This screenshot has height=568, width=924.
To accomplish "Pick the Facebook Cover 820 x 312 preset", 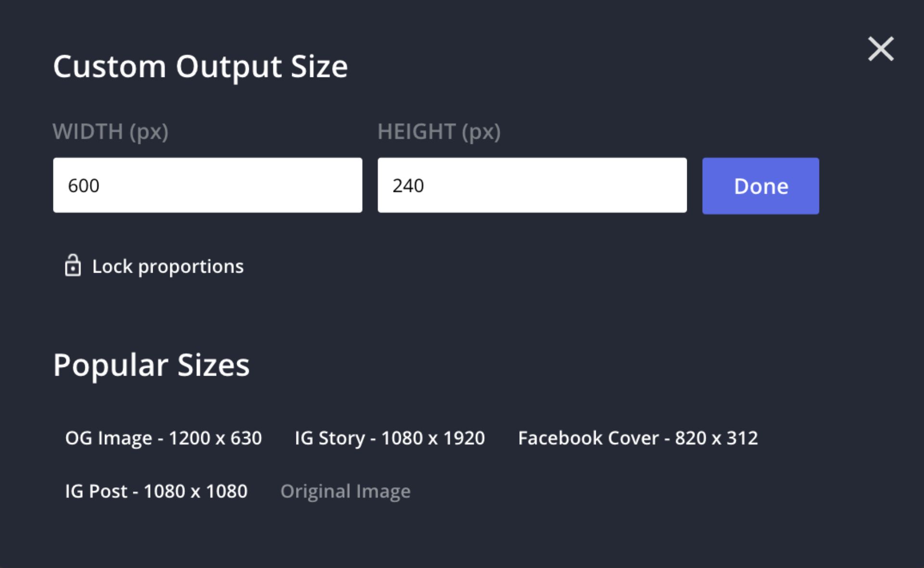I will (x=638, y=438).
